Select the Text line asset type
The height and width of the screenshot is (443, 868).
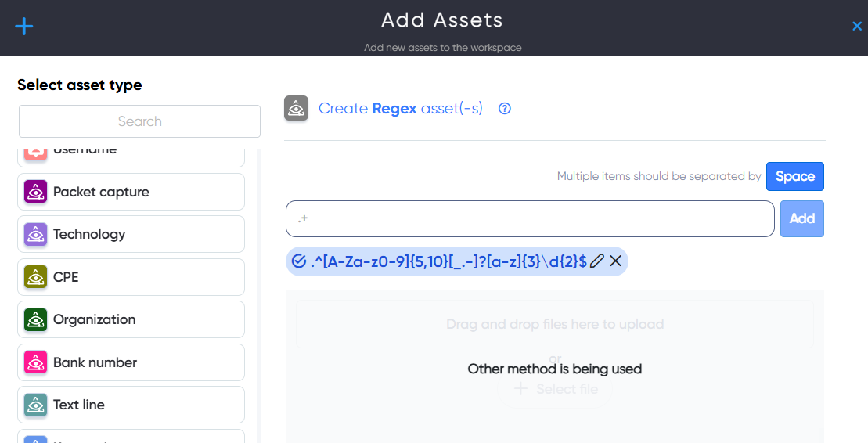point(131,405)
